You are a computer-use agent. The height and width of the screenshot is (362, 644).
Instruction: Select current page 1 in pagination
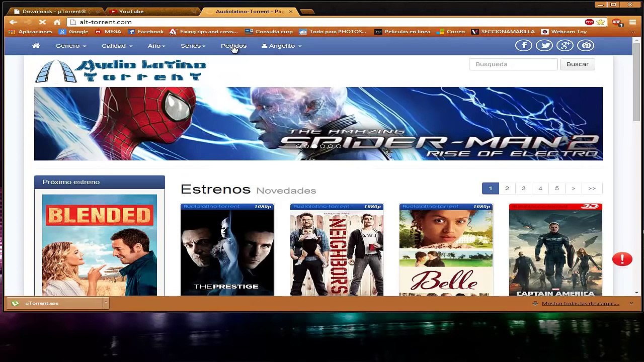491,189
